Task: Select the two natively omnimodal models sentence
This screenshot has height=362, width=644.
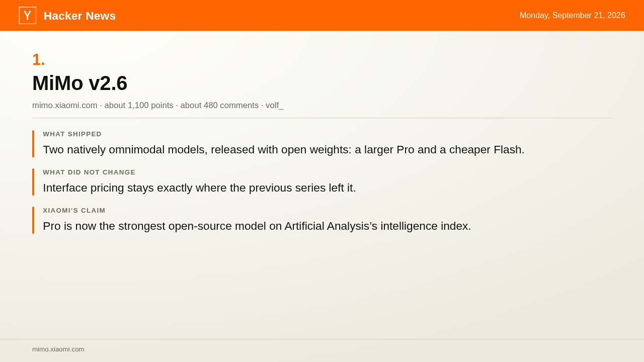Action: click(284, 150)
